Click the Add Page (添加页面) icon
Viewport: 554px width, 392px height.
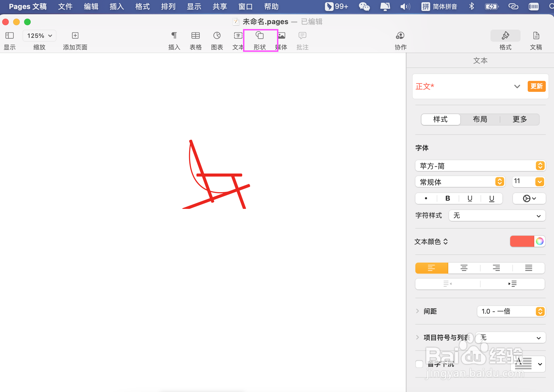(75, 36)
